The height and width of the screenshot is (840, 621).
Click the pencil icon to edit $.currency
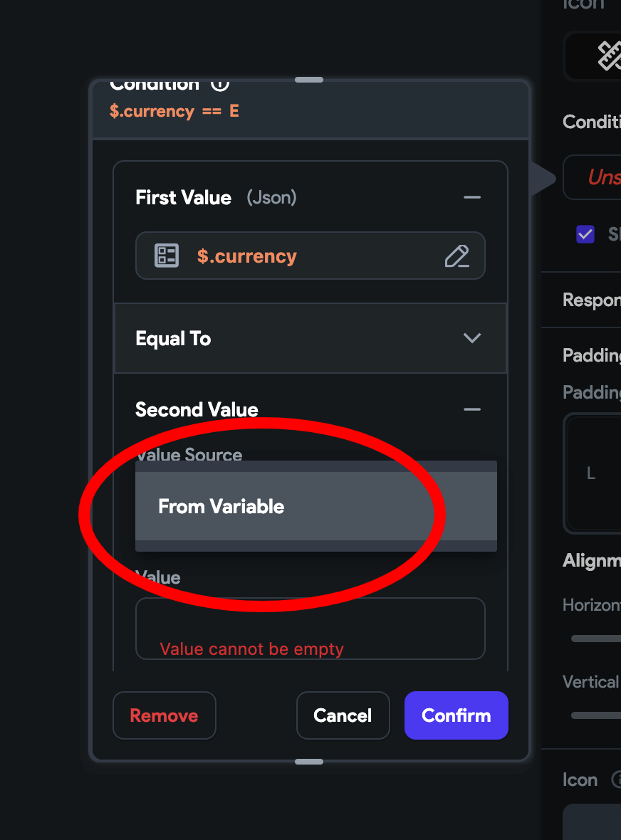[x=459, y=256]
